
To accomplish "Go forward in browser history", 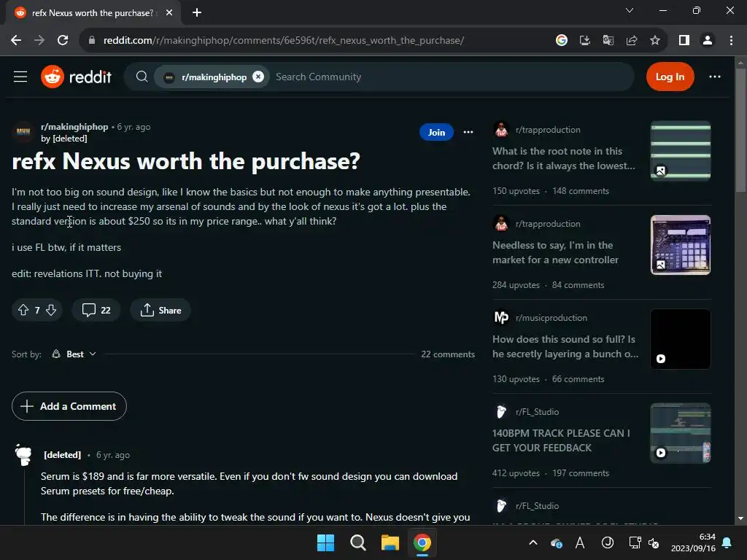I will point(39,41).
